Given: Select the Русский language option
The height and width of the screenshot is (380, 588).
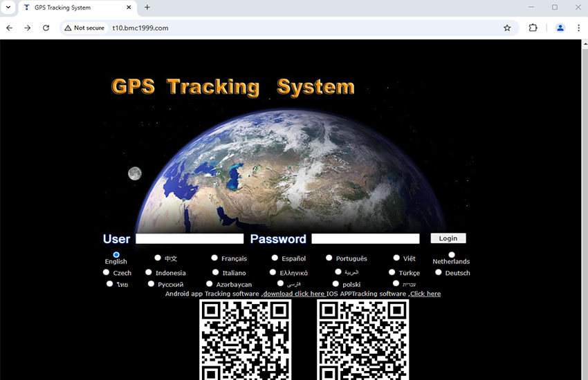Looking at the screenshot, I should 151,284.
